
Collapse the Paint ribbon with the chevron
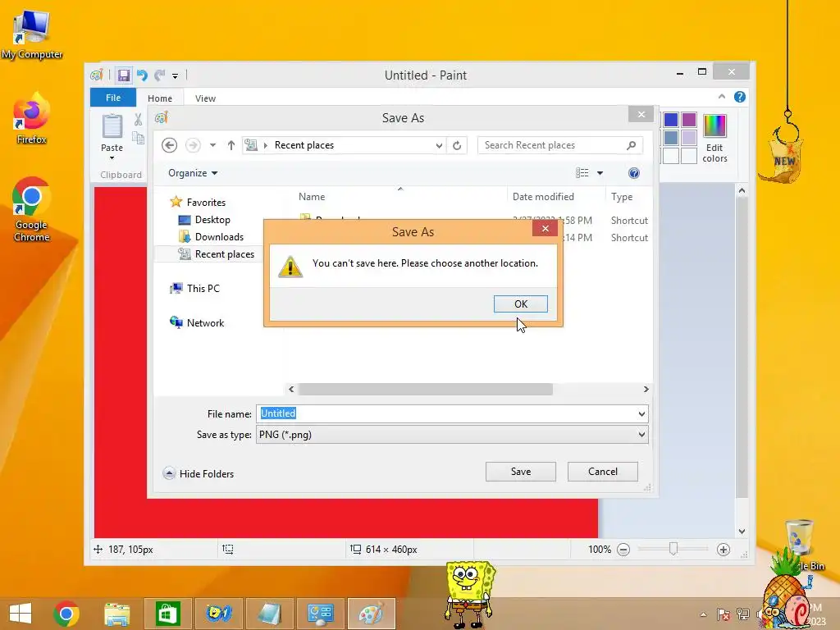(722, 97)
